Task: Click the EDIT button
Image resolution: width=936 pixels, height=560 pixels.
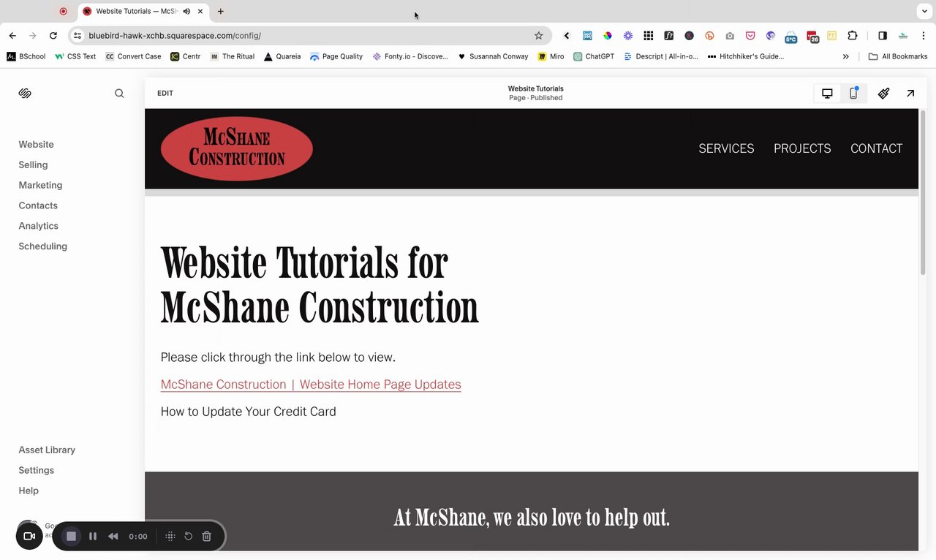Action: pos(165,93)
